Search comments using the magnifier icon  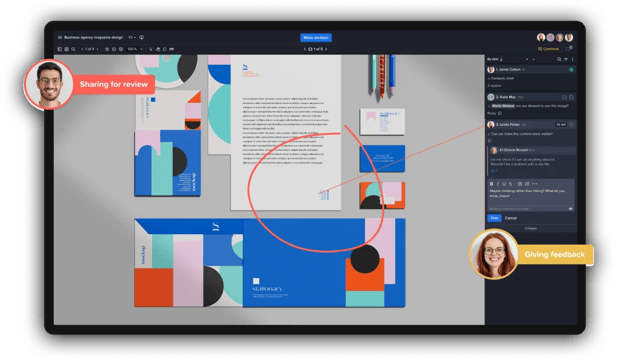[559, 59]
